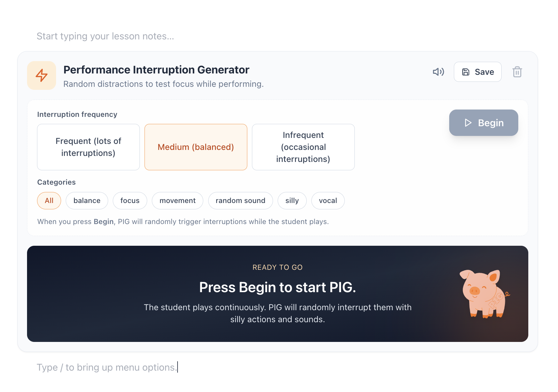Screen dimensions: 558x392
Task: Select the lightning icon in the header card
Action: click(41, 75)
